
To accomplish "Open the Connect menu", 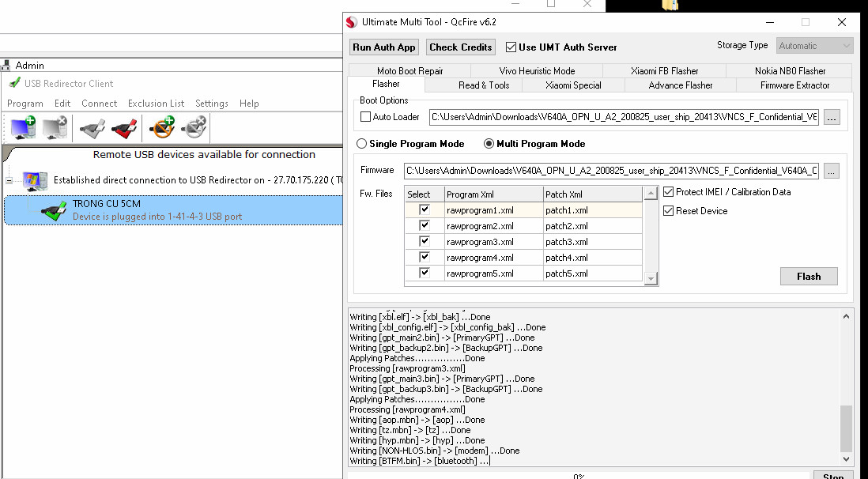I will [99, 104].
